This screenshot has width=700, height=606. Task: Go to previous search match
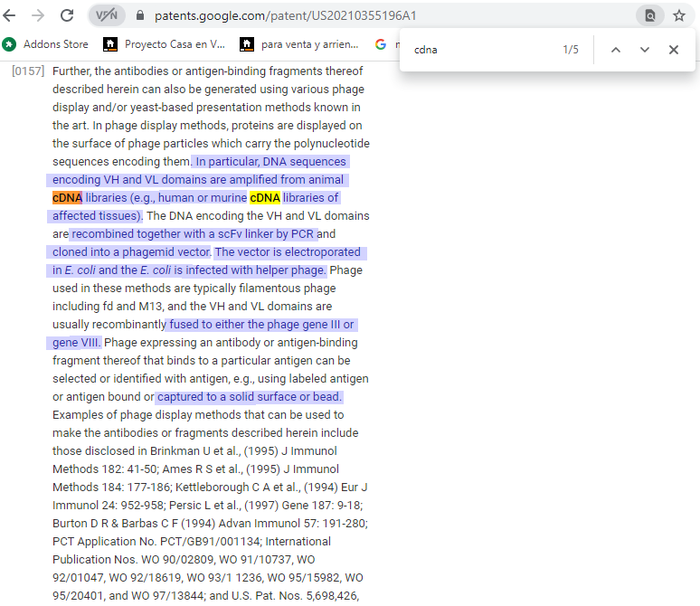[x=616, y=50]
